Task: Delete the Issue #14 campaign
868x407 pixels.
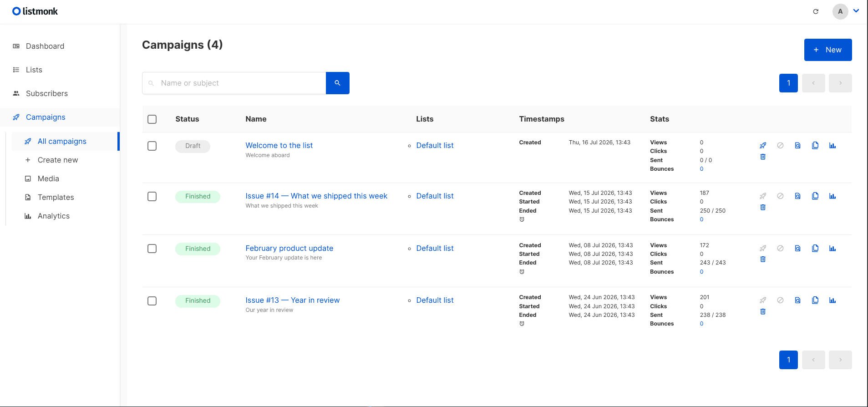Action: click(763, 207)
